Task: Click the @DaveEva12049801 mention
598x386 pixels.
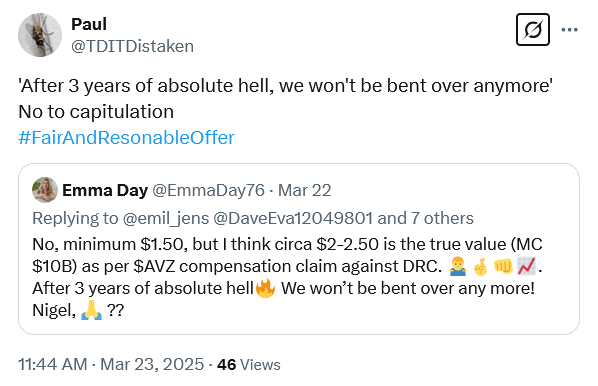Action: tap(293, 218)
